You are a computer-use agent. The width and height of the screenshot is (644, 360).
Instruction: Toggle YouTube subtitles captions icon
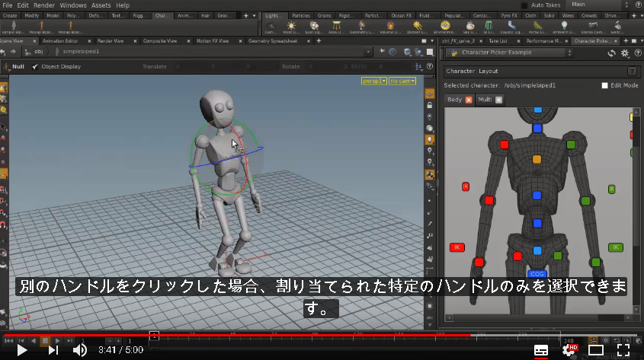(x=541, y=350)
